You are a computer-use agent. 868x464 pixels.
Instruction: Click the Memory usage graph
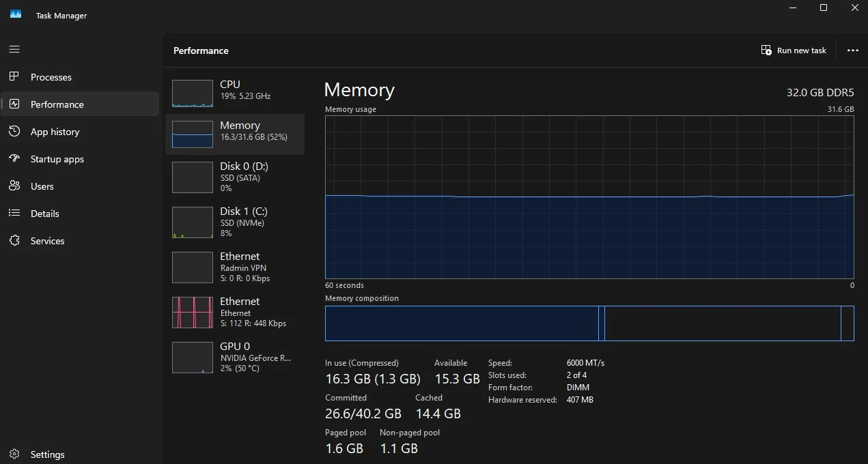tap(589, 197)
